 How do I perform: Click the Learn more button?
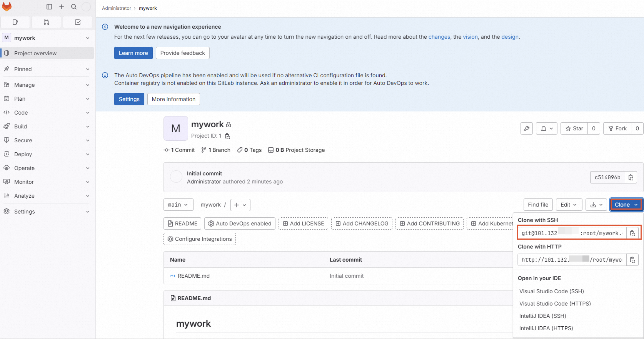click(x=133, y=53)
